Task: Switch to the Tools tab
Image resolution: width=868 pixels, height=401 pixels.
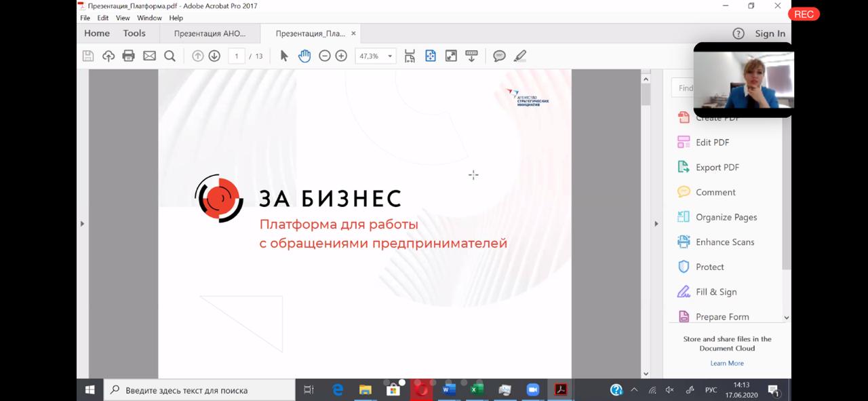Action: [x=134, y=33]
